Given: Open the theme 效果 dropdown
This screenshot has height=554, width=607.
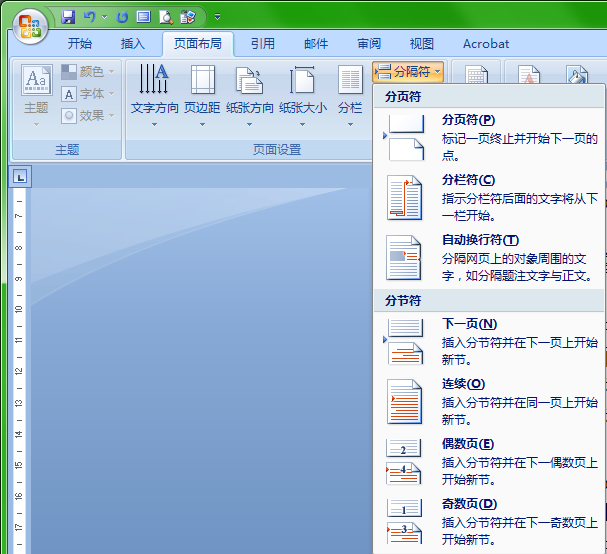Looking at the screenshot, I should [x=88, y=115].
